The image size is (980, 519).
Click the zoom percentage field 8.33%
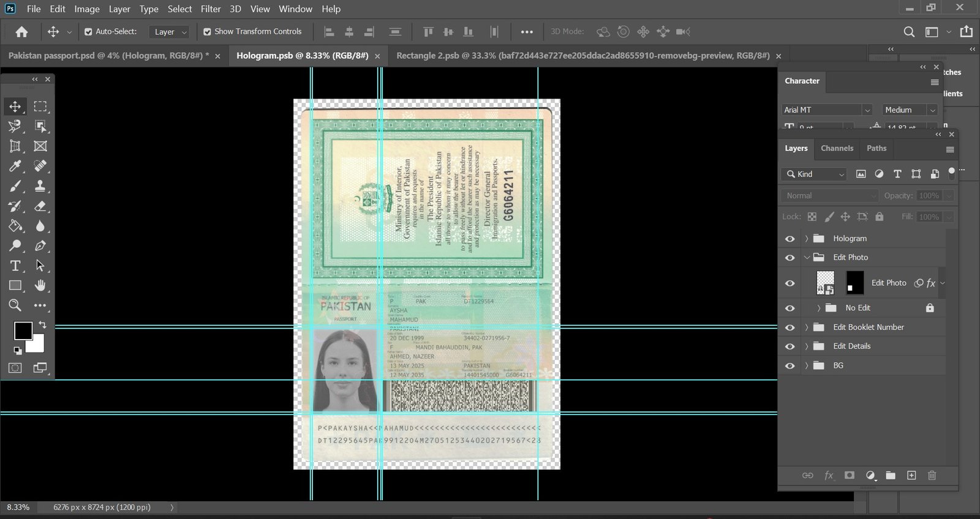pyautogui.click(x=18, y=507)
